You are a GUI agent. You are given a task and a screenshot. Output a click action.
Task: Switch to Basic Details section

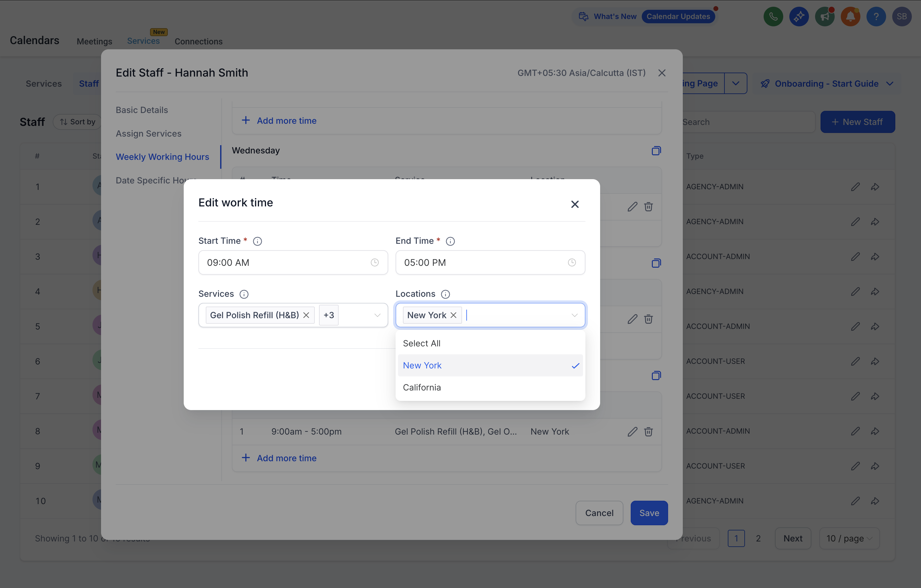pyautogui.click(x=142, y=110)
